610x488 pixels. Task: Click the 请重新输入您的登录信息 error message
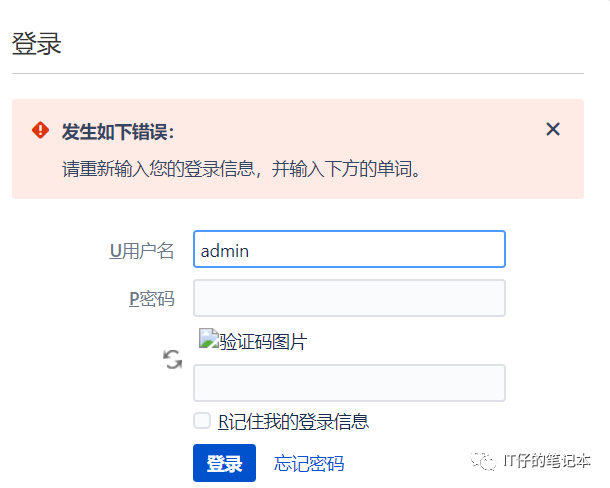(x=242, y=167)
